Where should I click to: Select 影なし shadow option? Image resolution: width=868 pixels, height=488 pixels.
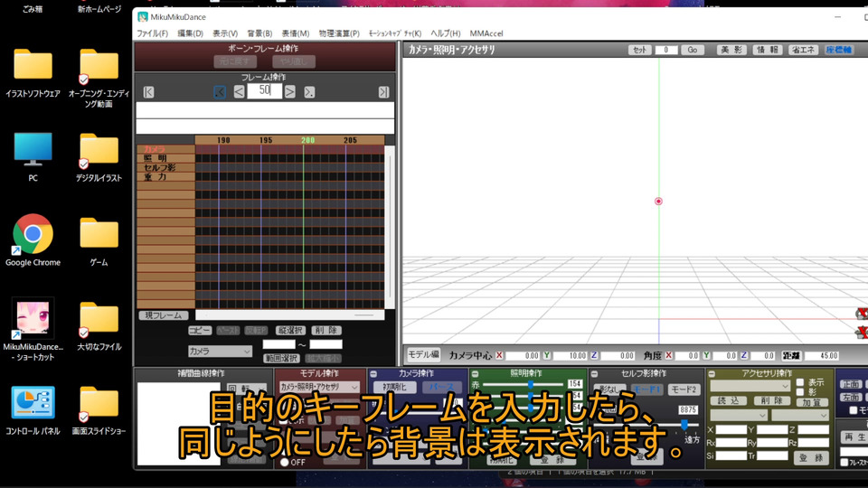point(612,389)
